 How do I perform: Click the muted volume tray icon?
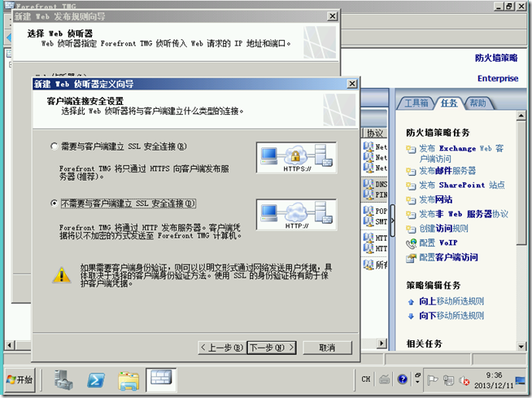pyautogui.click(x=464, y=381)
